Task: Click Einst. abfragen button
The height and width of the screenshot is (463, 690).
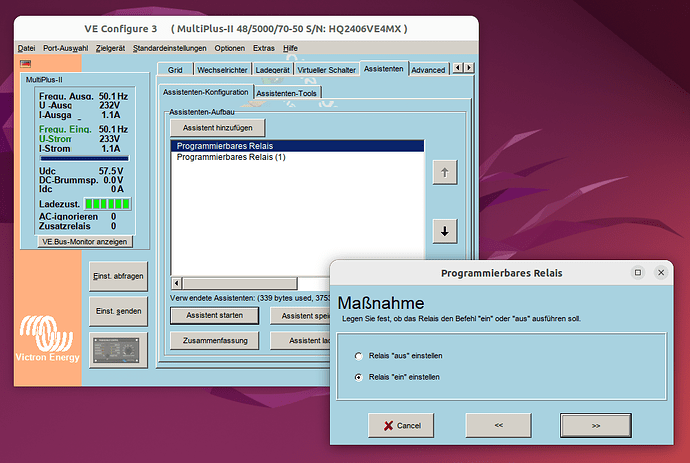Action: coord(118,276)
